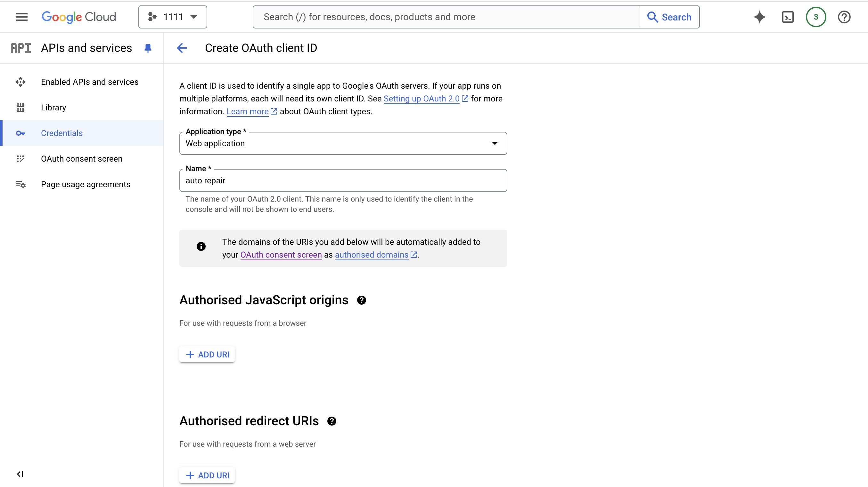This screenshot has height=487, width=868.
Task: Click the Create OAuth client ID heading
Action: coord(261,48)
